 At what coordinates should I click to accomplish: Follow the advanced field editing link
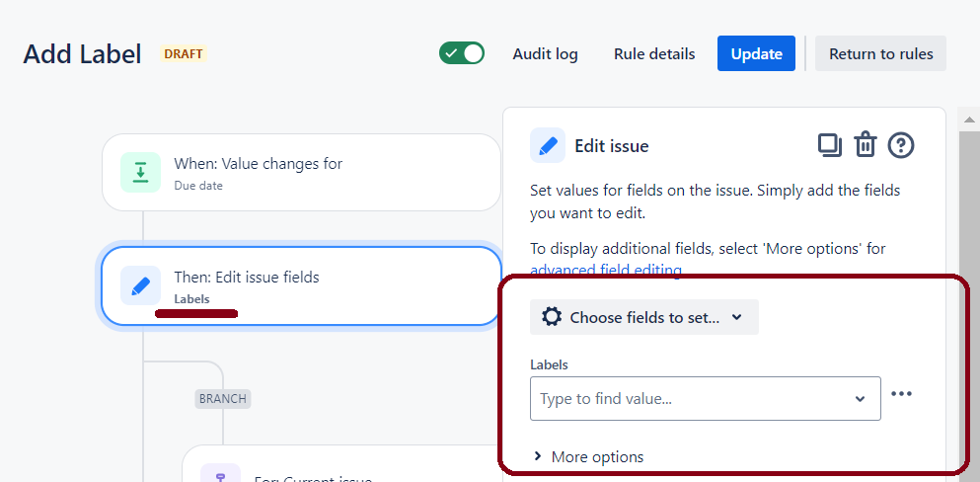pos(605,271)
